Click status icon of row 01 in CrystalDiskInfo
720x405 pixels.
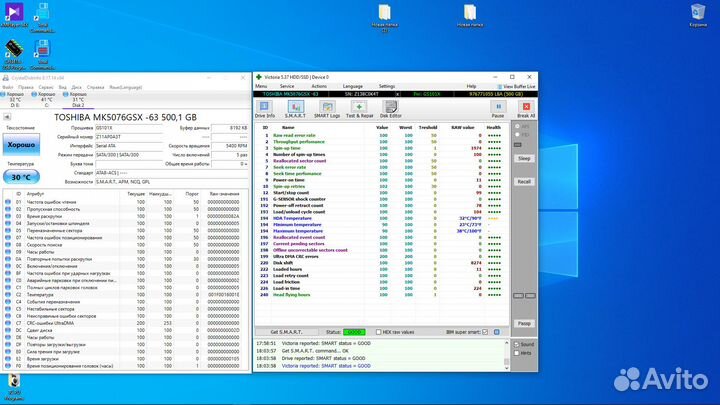pyautogui.click(x=8, y=202)
